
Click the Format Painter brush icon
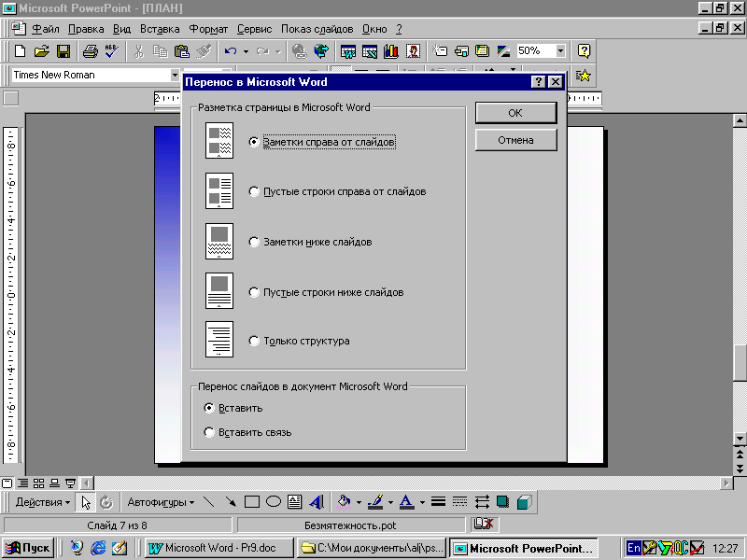point(204,51)
